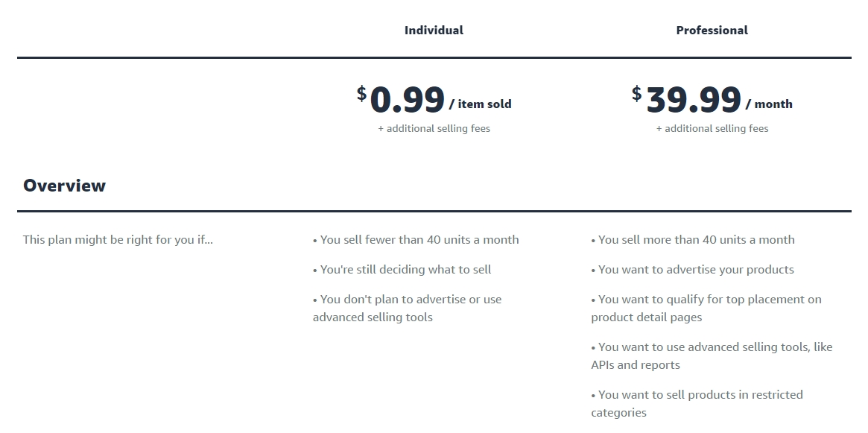The image size is (868, 433).
Task: Click the Individual plan column header
Action: point(434,31)
